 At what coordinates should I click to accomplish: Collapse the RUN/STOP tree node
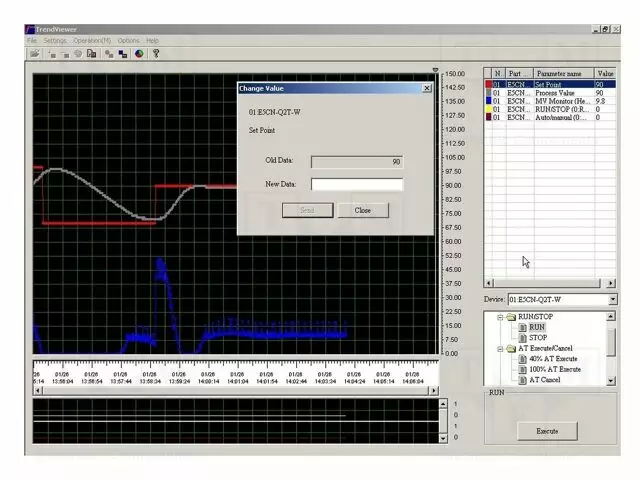498,316
